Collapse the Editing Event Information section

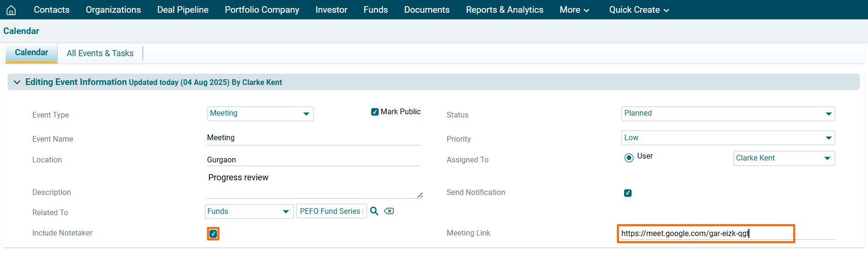(17, 82)
